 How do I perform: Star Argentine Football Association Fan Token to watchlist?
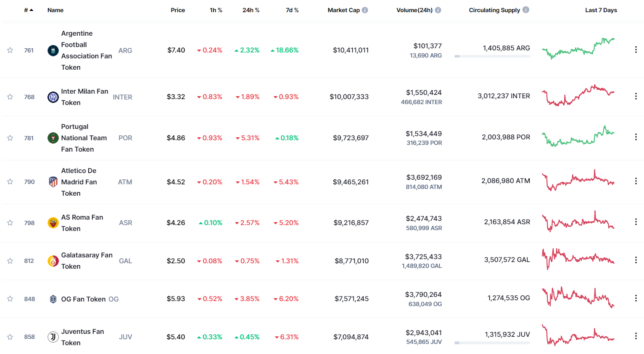pos(10,50)
